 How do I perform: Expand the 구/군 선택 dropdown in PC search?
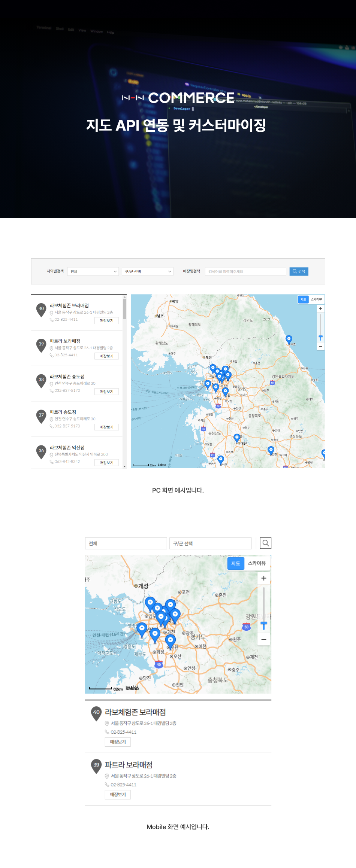[x=148, y=271]
